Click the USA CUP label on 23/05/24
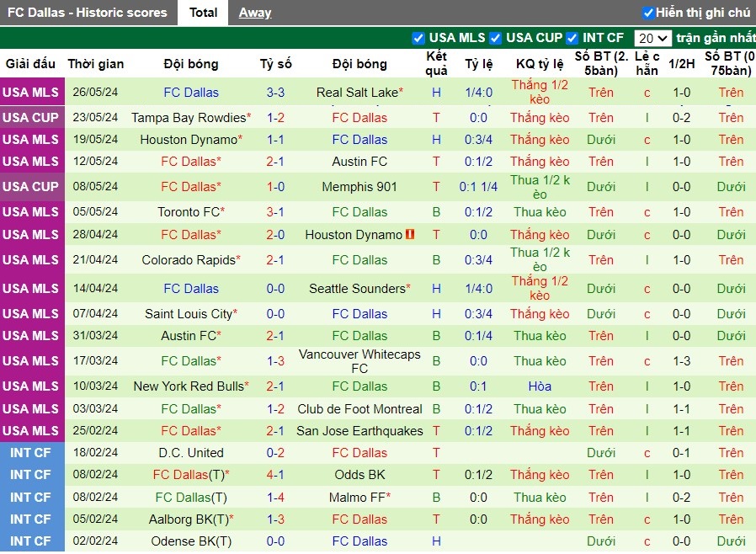 click(x=31, y=118)
